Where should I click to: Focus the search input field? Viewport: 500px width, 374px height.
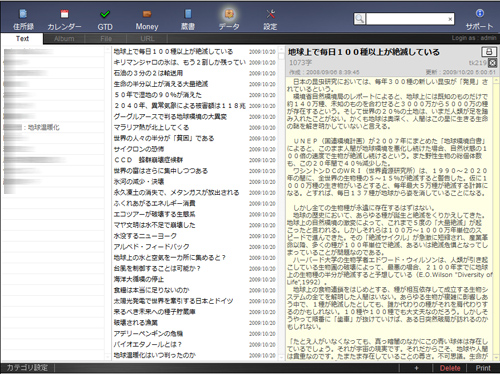click(x=407, y=19)
